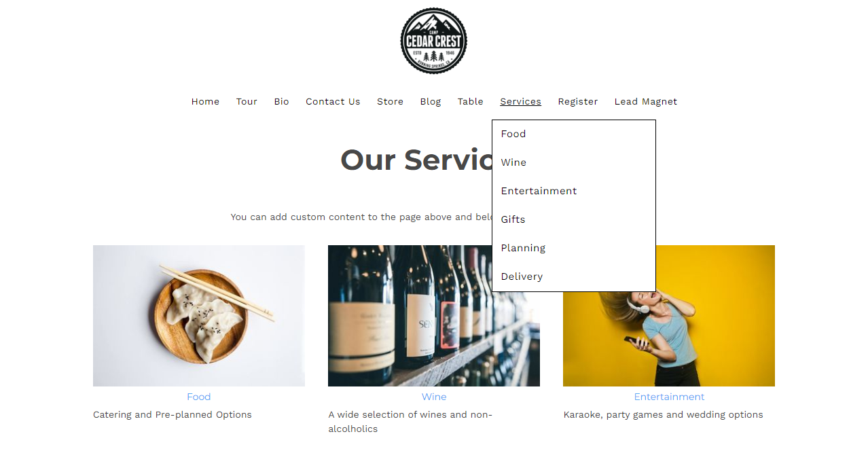Open the Bio nav item
868x451 pixels.
[281, 102]
